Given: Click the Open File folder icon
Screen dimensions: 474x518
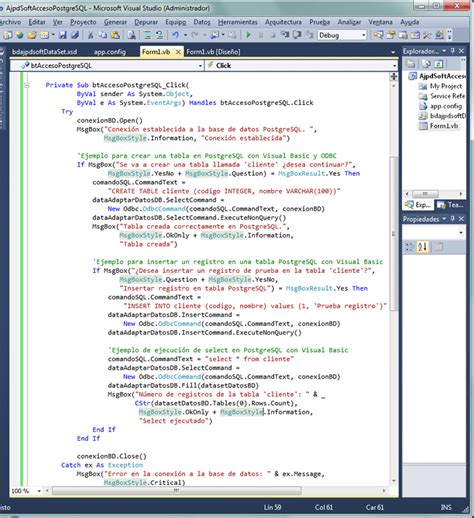Looking at the screenshot, I should [32, 35].
